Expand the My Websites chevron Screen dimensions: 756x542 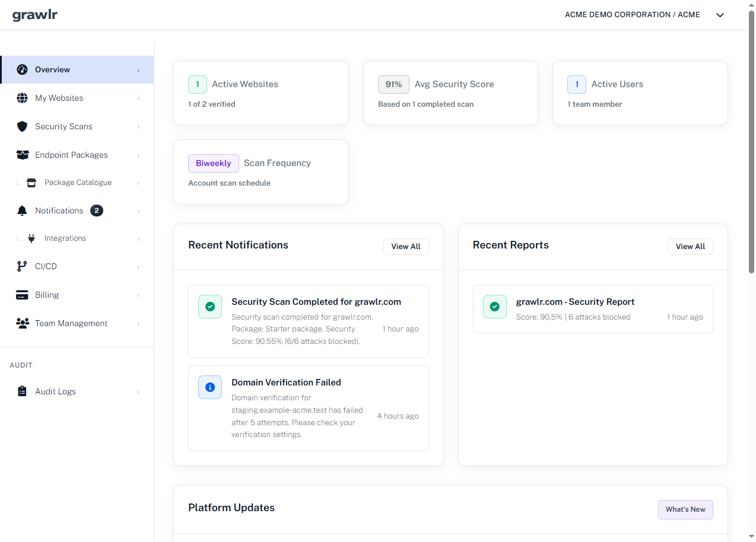click(138, 98)
